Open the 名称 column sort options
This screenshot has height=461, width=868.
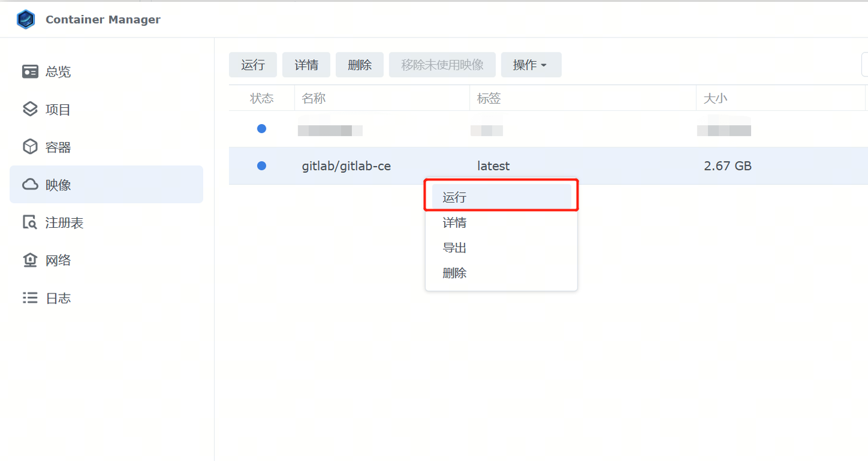click(313, 98)
